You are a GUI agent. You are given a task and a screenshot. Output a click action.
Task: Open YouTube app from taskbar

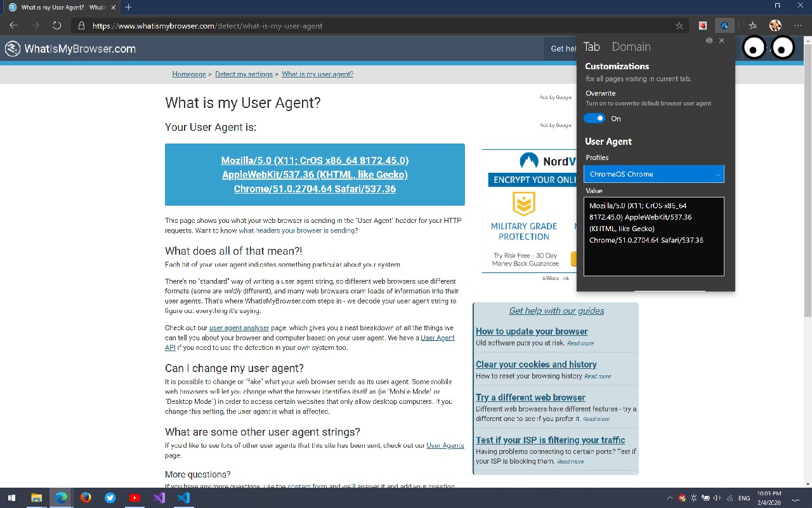click(x=134, y=498)
